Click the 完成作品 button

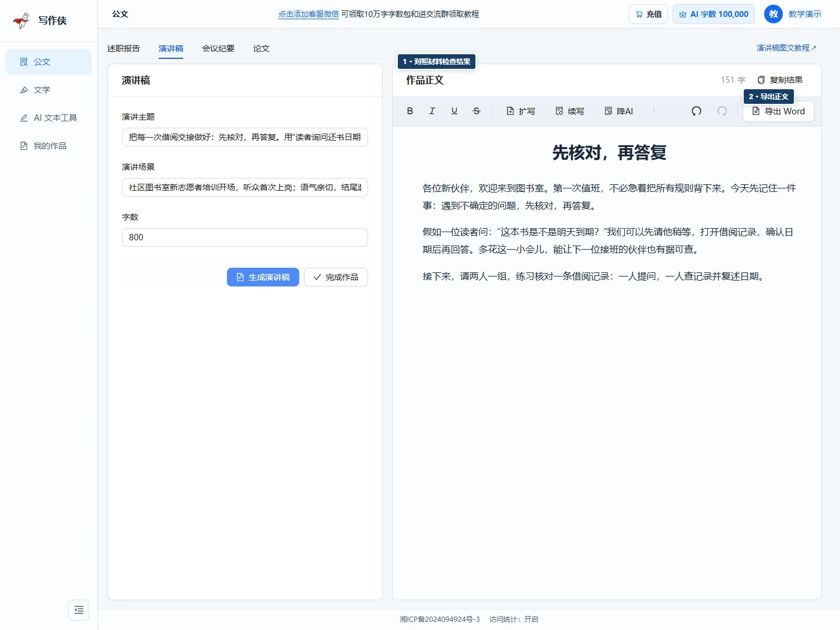(x=336, y=277)
